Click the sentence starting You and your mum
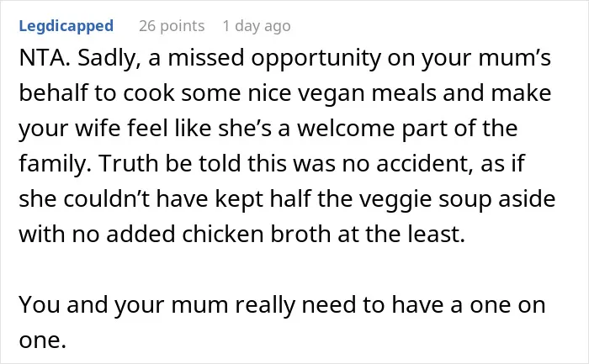Viewport: 589px width, 364px height. click(x=282, y=322)
